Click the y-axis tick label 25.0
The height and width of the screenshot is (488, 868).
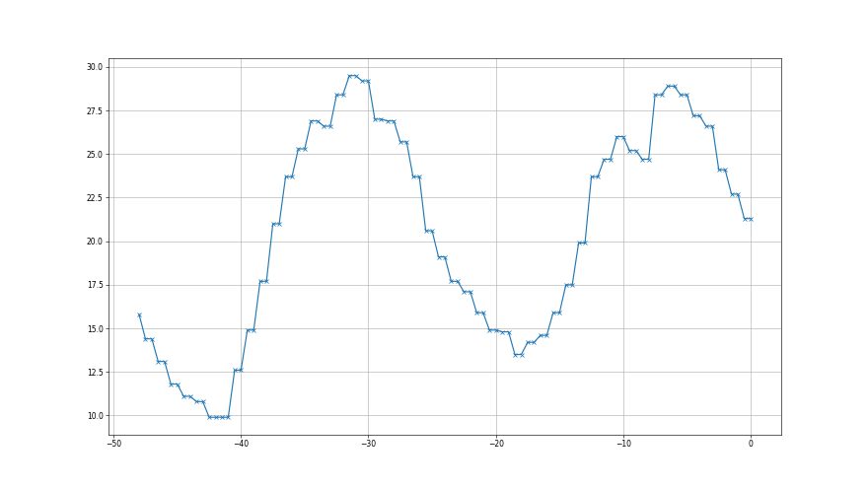pos(94,155)
